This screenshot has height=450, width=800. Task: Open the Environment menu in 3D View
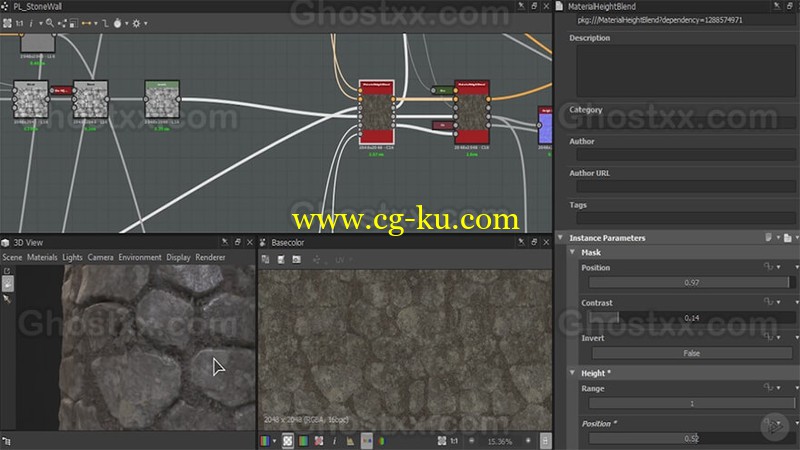[140, 257]
